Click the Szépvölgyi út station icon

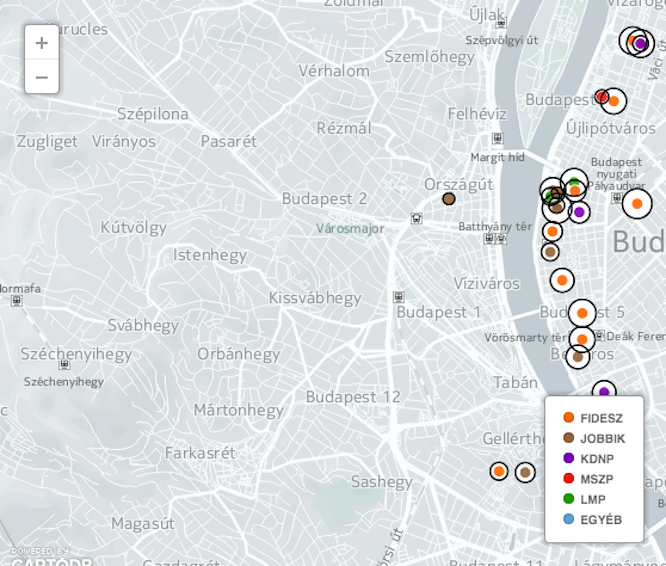501,22
